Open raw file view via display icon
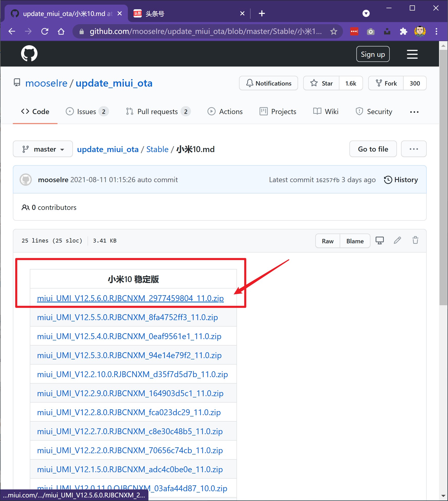The height and width of the screenshot is (501, 448). pyautogui.click(x=380, y=240)
